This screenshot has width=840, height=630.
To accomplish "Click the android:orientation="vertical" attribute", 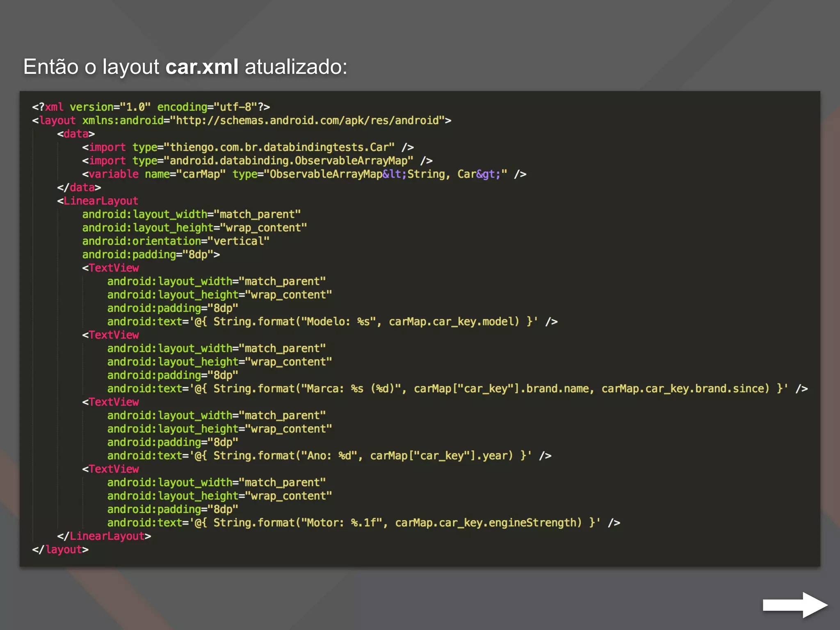I will click(176, 241).
